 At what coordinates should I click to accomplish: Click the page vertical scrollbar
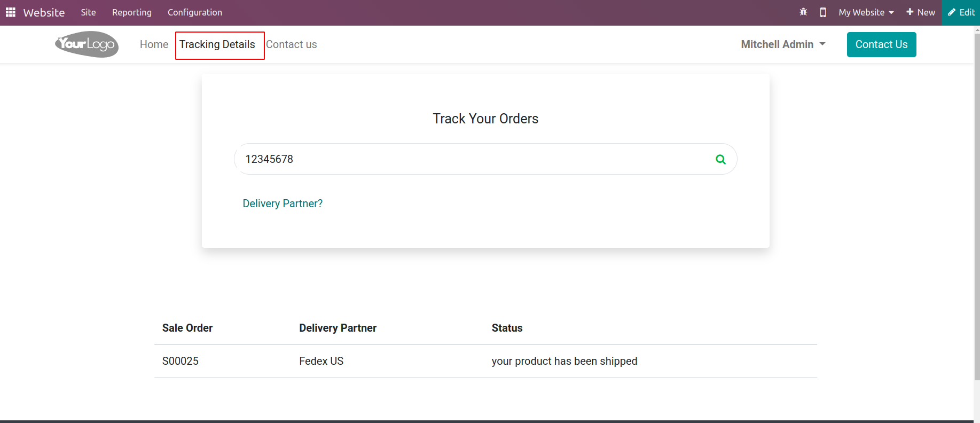pyautogui.click(x=977, y=203)
